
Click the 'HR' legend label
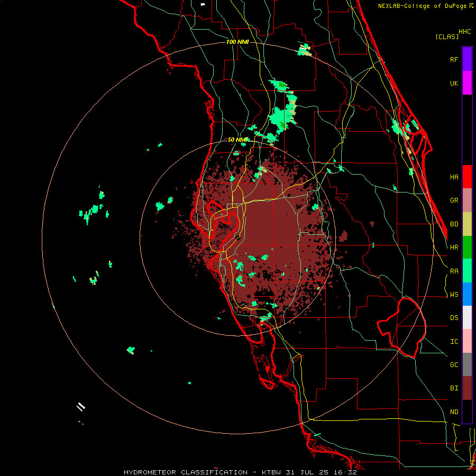point(454,248)
